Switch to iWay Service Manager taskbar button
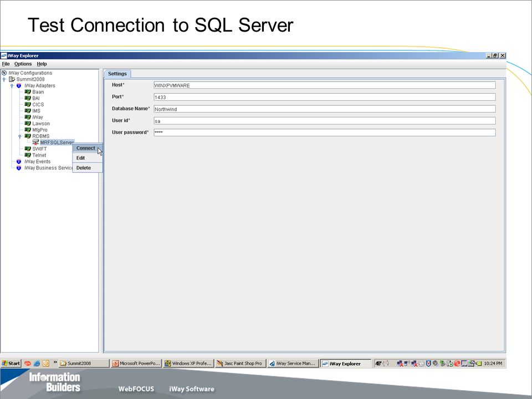The height and width of the screenshot is (399, 532). coord(293,364)
